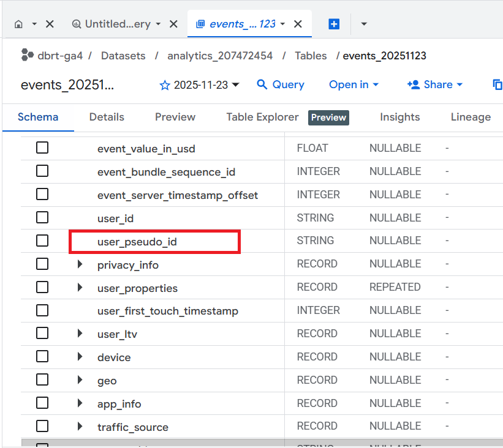Open the Table Explorer tab
The height and width of the screenshot is (448, 503).
(x=262, y=117)
